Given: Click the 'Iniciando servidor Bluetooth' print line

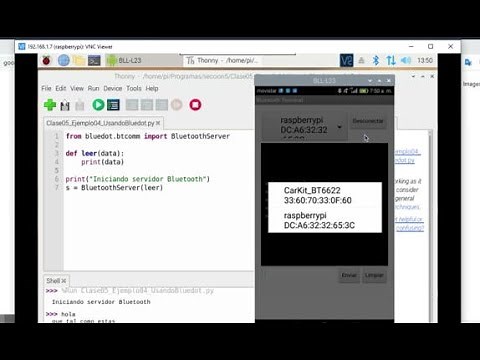Looking at the screenshot, I should [x=137, y=179].
